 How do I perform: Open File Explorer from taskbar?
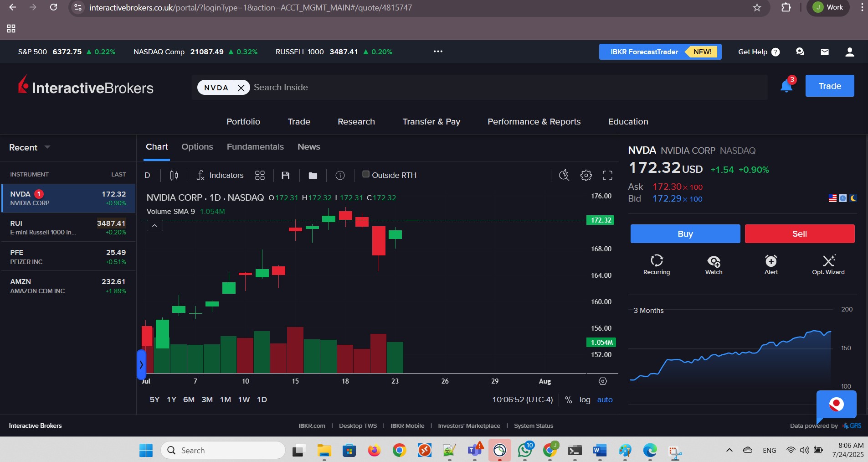[x=324, y=451]
